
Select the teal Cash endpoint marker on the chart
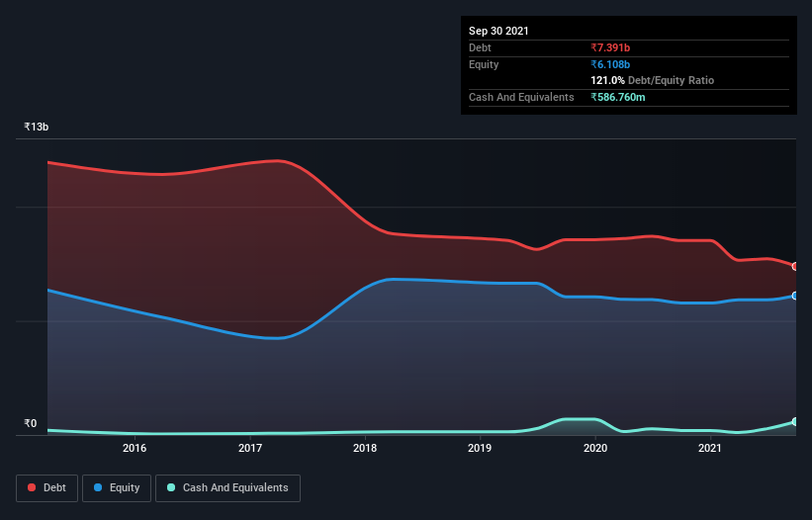point(795,422)
